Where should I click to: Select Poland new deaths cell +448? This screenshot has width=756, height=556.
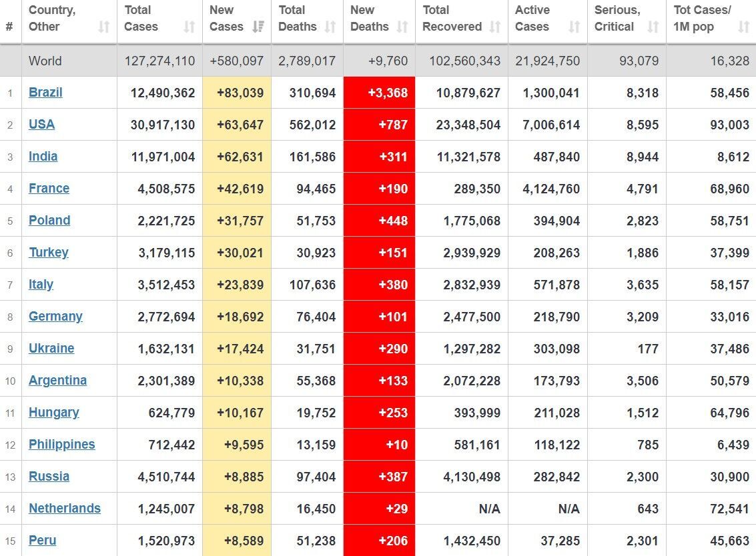click(x=380, y=221)
